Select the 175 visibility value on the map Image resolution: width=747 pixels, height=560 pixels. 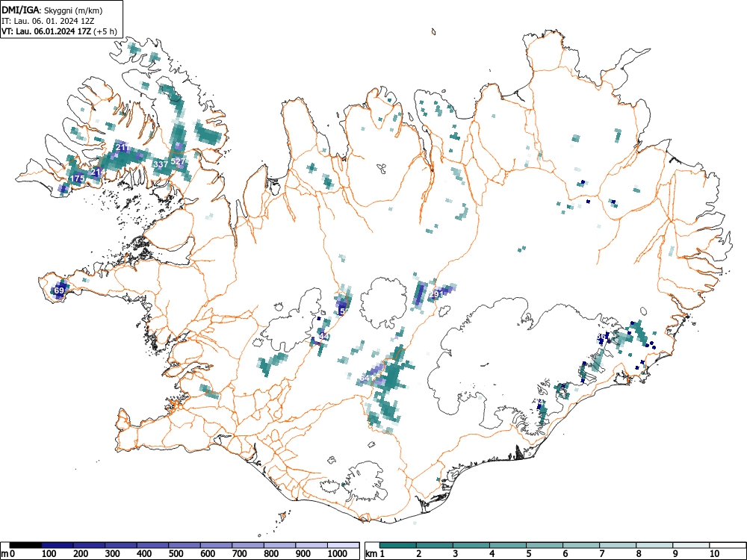coord(77,178)
